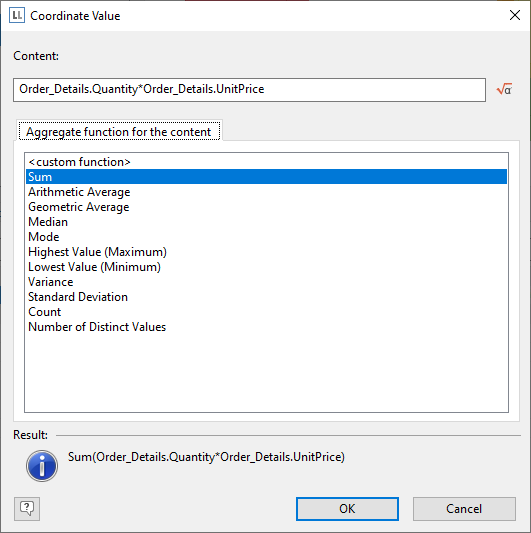The image size is (531, 533).
Task: Select Geometric Average function
Action: coord(267,207)
